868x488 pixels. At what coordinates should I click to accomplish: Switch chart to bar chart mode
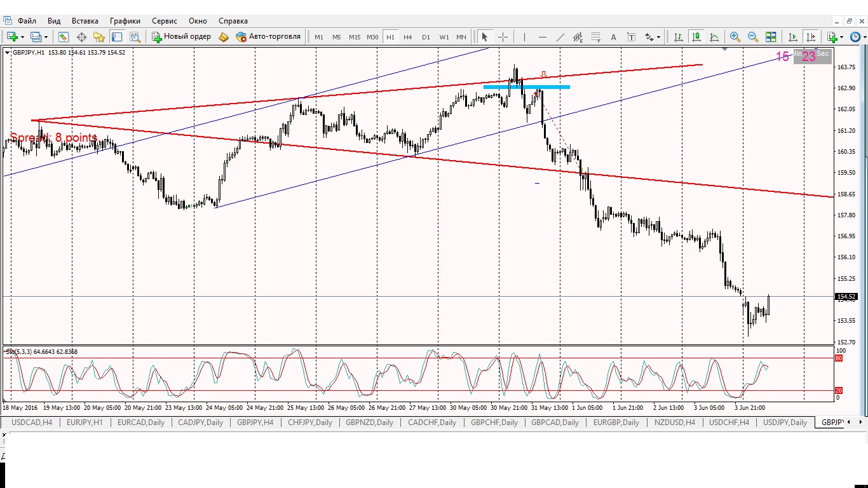pos(679,37)
